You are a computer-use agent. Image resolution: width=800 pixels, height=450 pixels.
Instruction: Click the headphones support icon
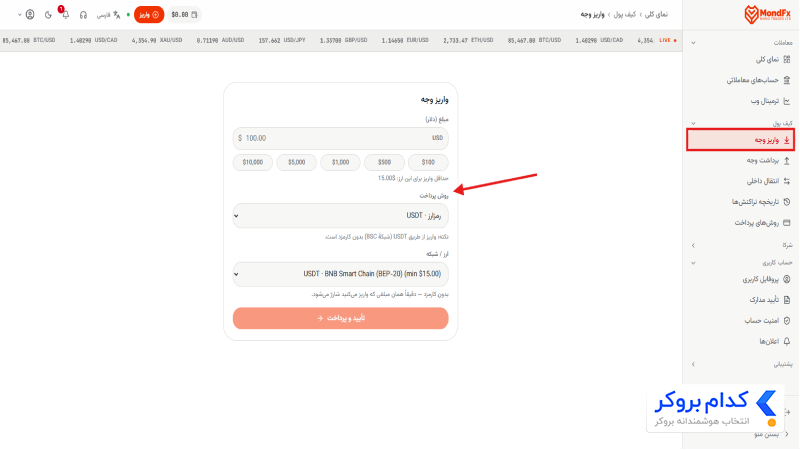click(x=83, y=15)
